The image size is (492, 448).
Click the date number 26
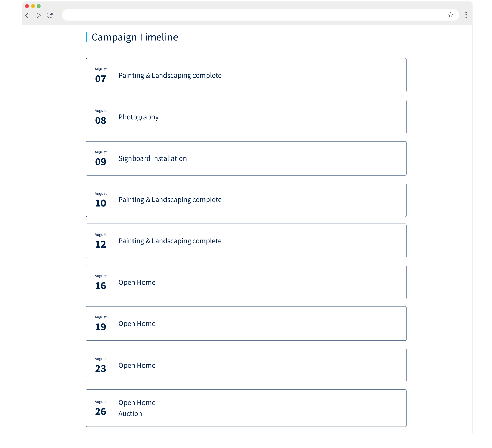point(100,412)
